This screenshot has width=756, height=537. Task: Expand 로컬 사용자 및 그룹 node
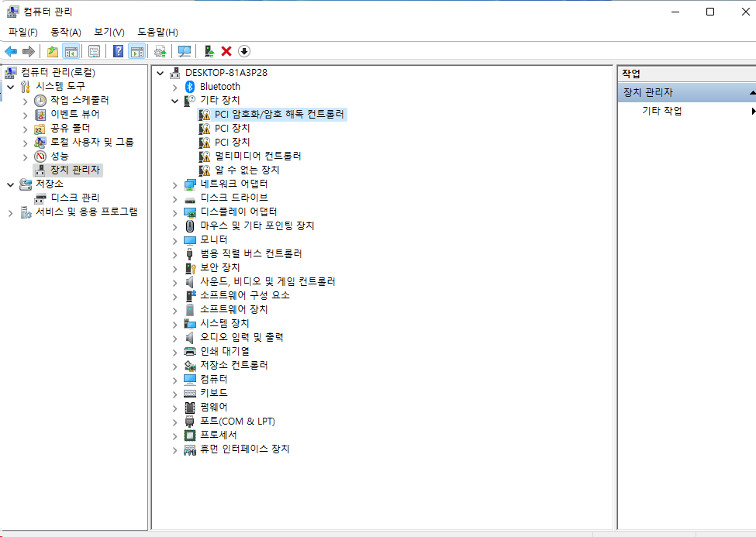point(25,143)
